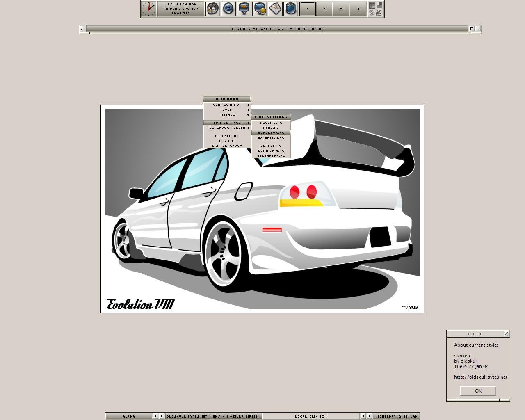The height and width of the screenshot is (420, 525).
Task: Select Reconfigure in the Blackbox menu
Action: point(227,136)
